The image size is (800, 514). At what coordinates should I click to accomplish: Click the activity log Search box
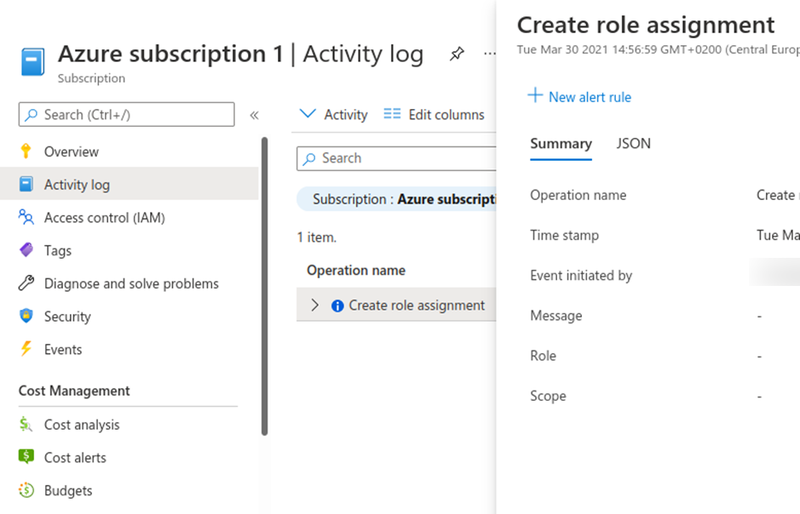tap(396, 158)
